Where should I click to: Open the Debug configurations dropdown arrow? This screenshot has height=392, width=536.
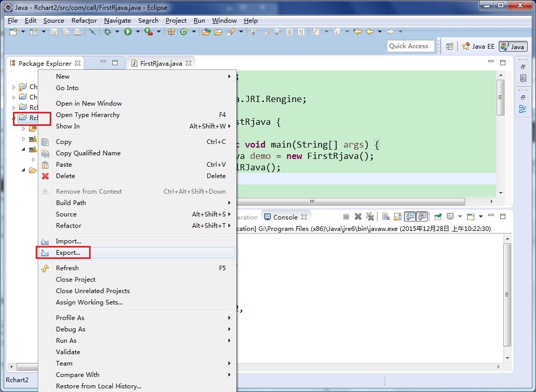point(117,32)
